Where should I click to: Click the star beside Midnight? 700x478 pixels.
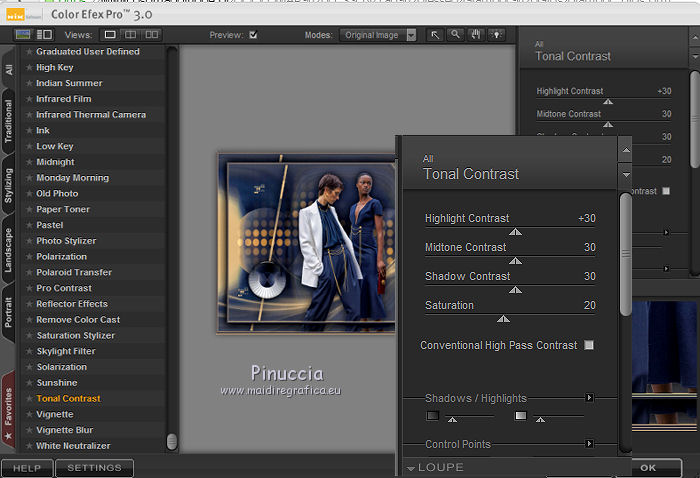[x=29, y=162]
